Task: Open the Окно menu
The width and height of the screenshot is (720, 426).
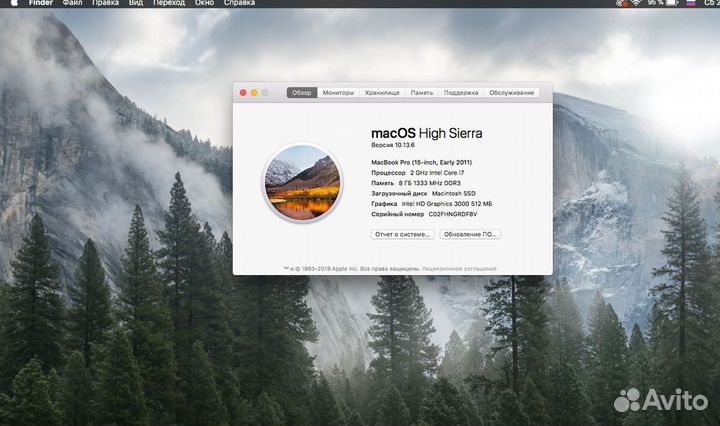Action: point(204,2)
